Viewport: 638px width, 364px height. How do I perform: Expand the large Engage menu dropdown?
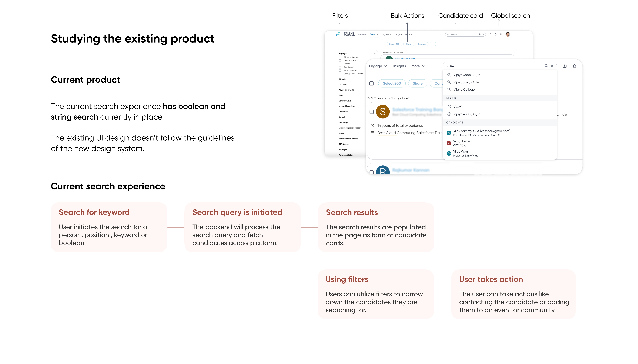tap(378, 66)
